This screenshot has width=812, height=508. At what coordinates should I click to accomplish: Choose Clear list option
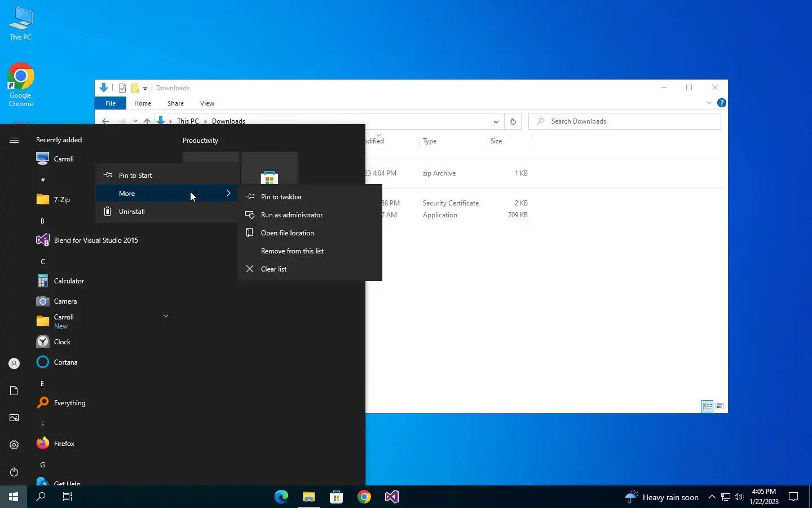pyautogui.click(x=310, y=269)
